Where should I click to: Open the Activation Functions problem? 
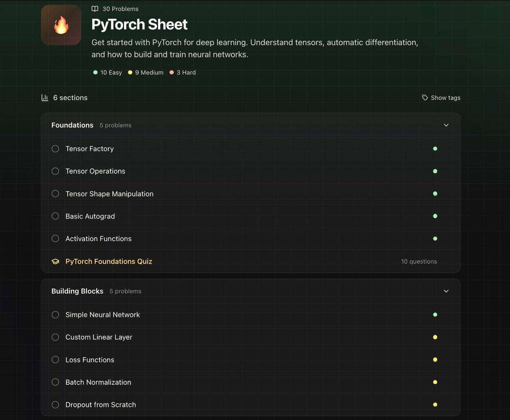(99, 239)
